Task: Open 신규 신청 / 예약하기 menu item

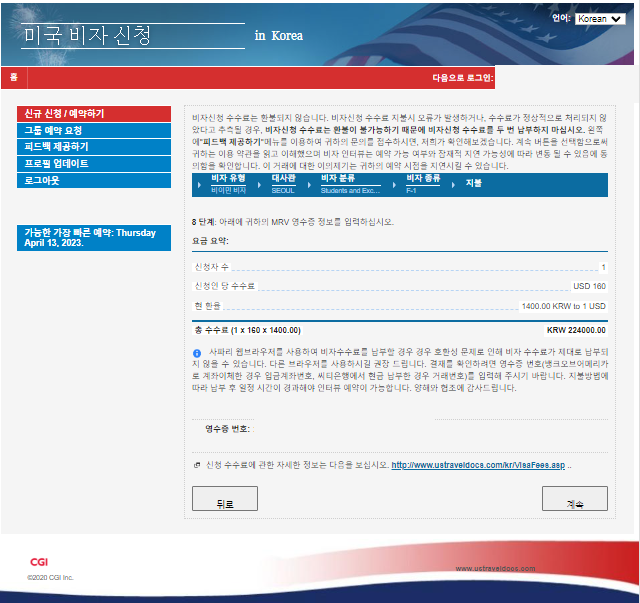Action: pyautogui.click(x=94, y=114)
